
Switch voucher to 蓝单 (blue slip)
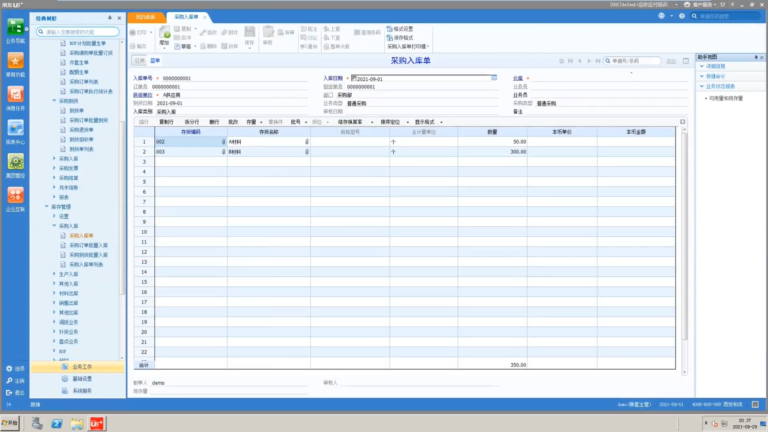[155, 61]
